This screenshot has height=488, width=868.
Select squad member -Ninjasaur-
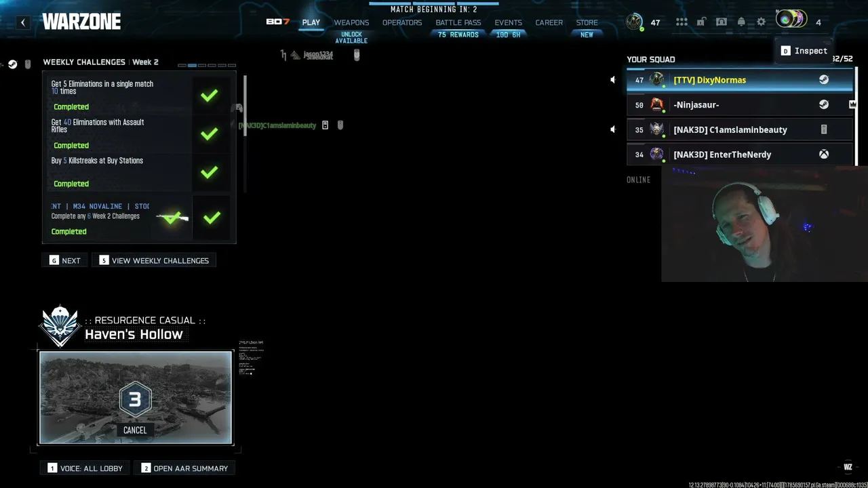click(740, 104)
